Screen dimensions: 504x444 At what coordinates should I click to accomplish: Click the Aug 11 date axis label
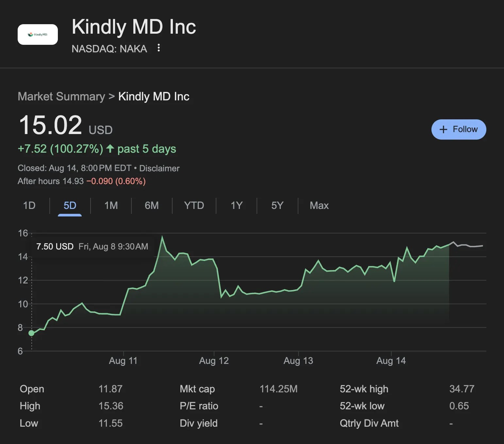(123, 361)
